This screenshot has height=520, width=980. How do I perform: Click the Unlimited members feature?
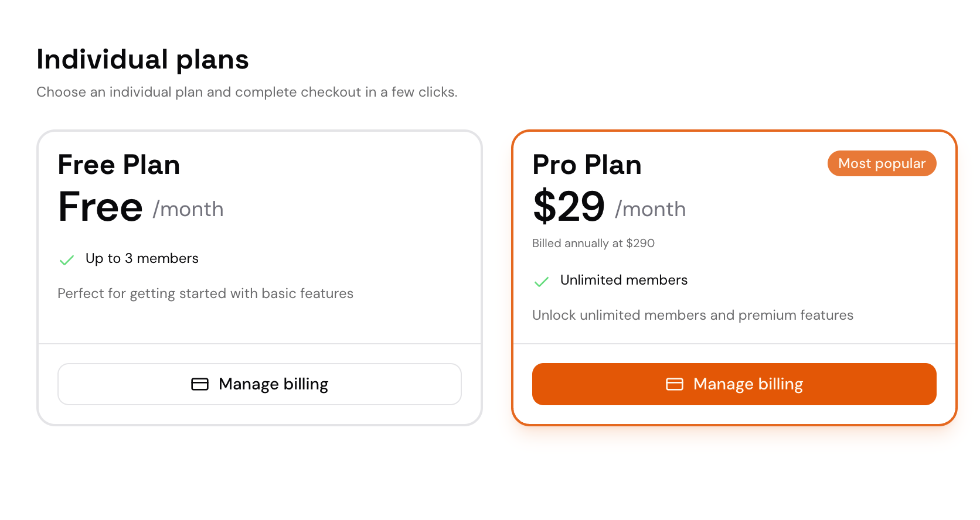624,280
